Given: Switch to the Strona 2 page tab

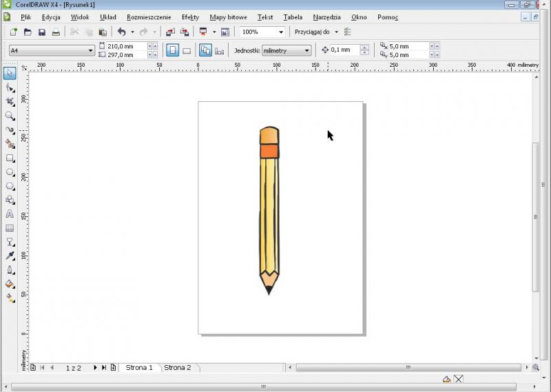Looking at the screenshot, I should [x=177, y=368].
